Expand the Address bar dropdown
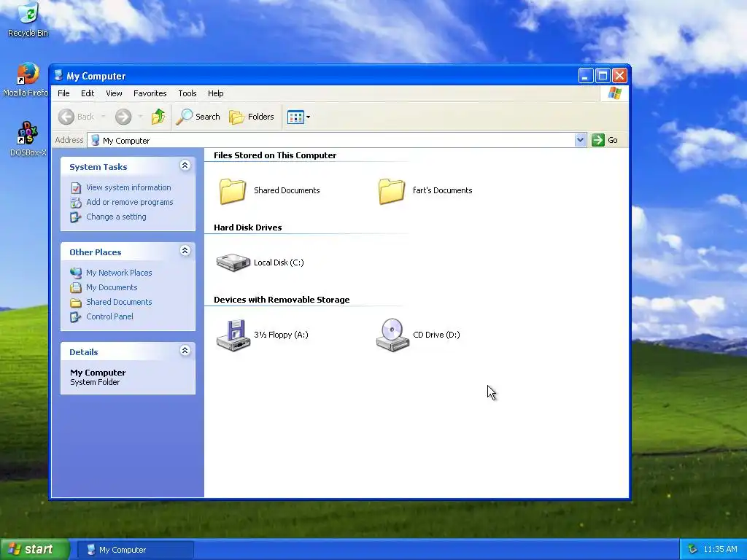 pos(580,140)
